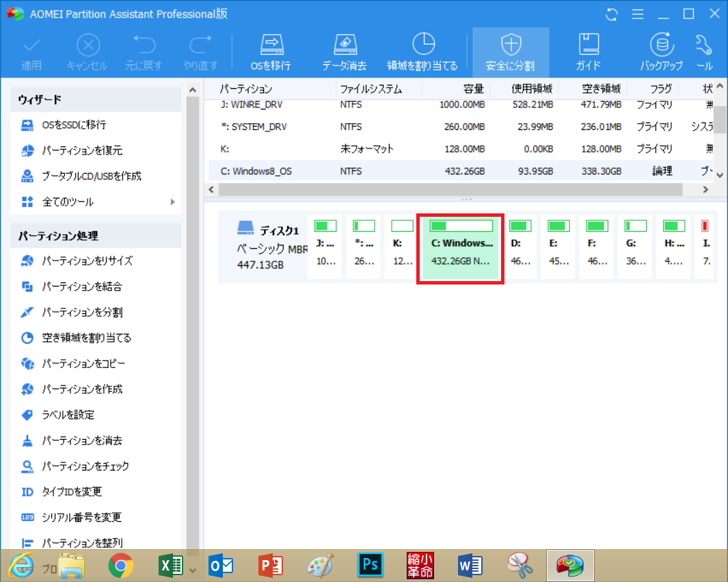The width and height of the screenshot is (728, 582).
Task: Select C: Windows block in disk map
Action: [461, 248]
